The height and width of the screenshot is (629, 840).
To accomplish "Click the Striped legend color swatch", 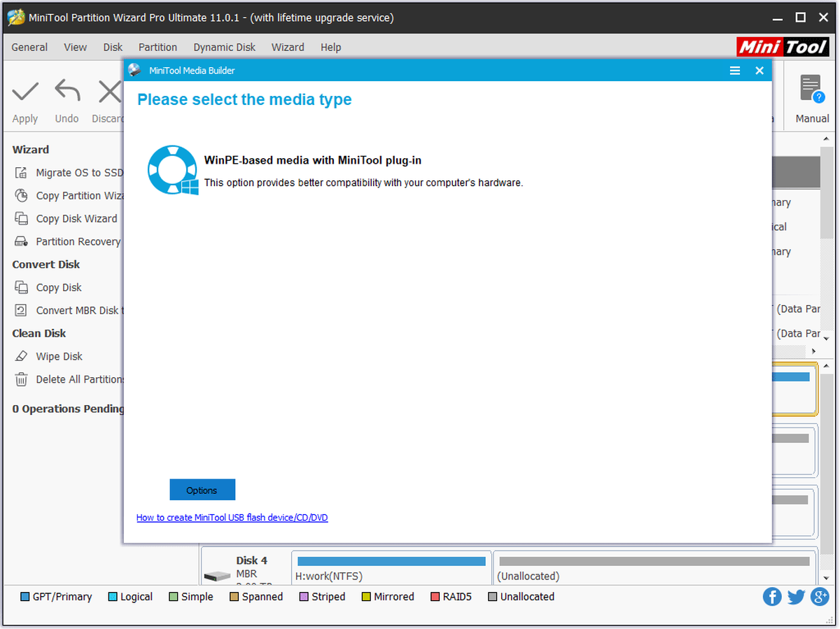I will tap(304, 597).
